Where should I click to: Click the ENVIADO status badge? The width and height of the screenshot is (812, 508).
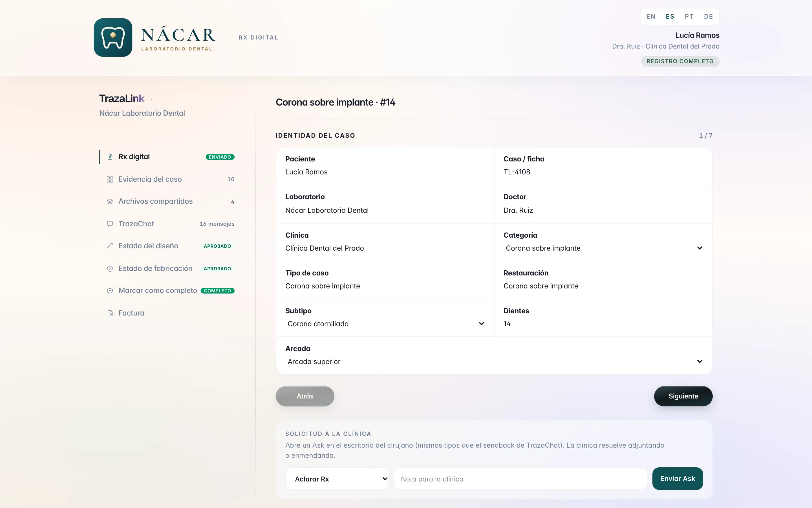(220, 157)
